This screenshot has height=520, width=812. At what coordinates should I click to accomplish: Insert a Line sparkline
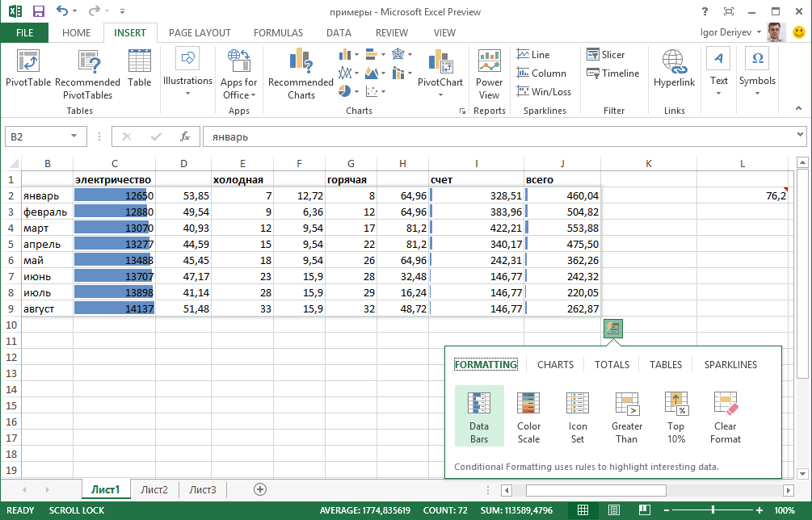532,55
